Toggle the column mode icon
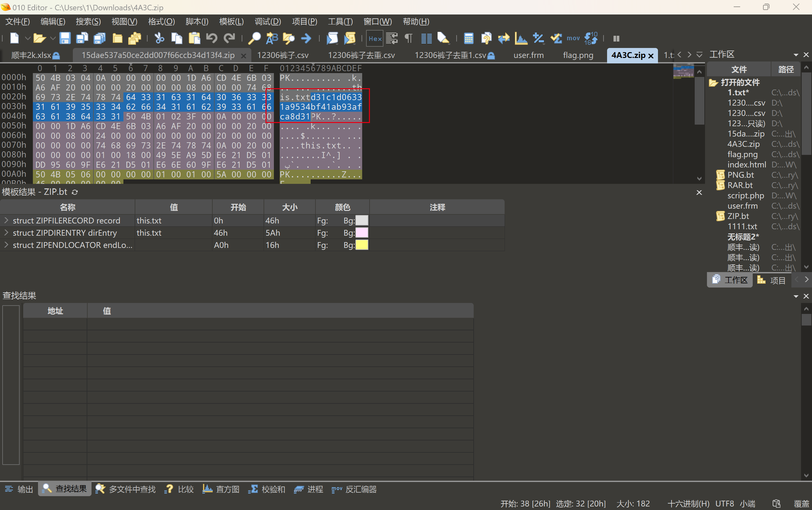The width and height of the screenshot is (812, 510). point(426,38)
